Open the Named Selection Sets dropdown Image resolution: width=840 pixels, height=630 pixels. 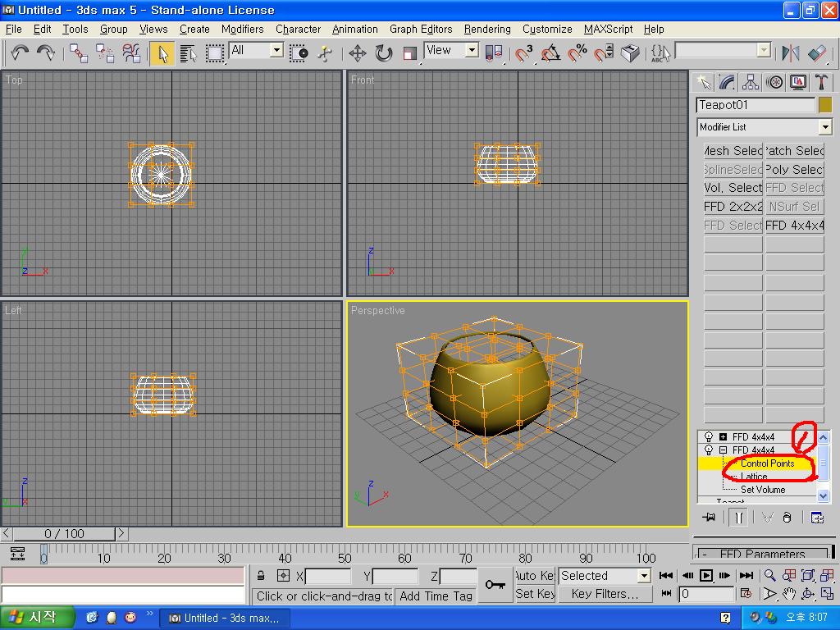coord(765,50)
